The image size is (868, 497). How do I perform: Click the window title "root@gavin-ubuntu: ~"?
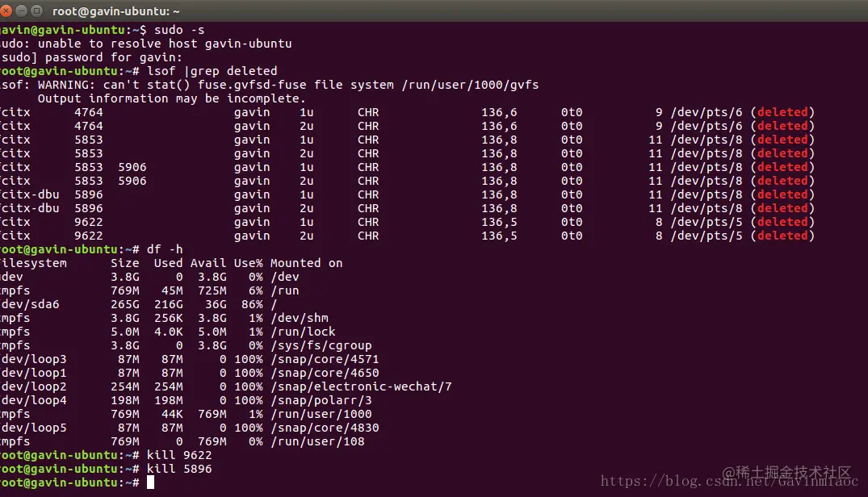pyautogui.click(x=115, y=11)
